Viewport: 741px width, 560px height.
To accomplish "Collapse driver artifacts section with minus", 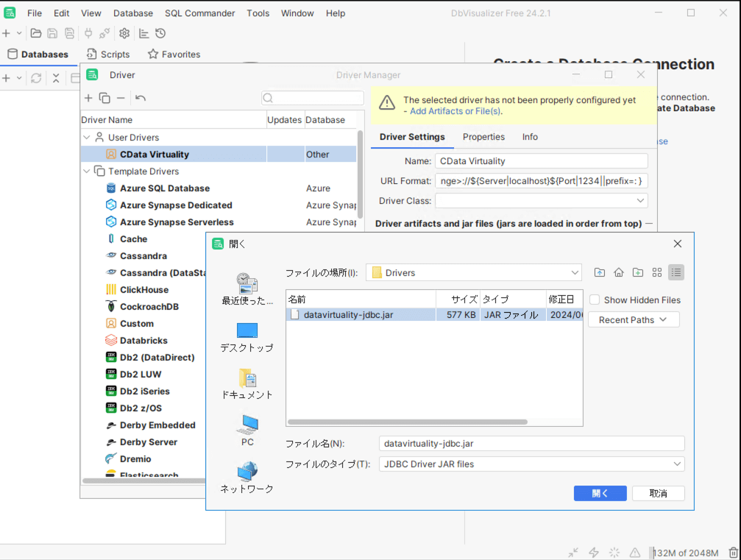I will tap(649, 224).
